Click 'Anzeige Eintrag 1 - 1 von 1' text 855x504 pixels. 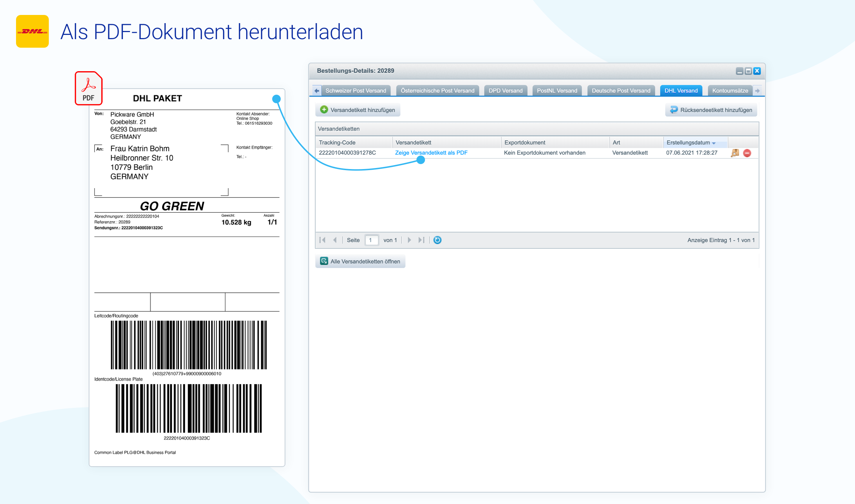pyautogui.click(x=721, y=240)
